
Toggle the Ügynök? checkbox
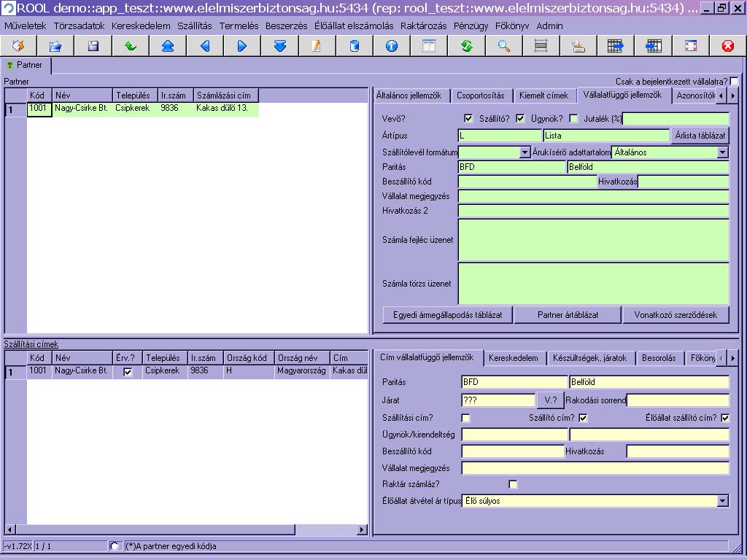click(573, 119)
